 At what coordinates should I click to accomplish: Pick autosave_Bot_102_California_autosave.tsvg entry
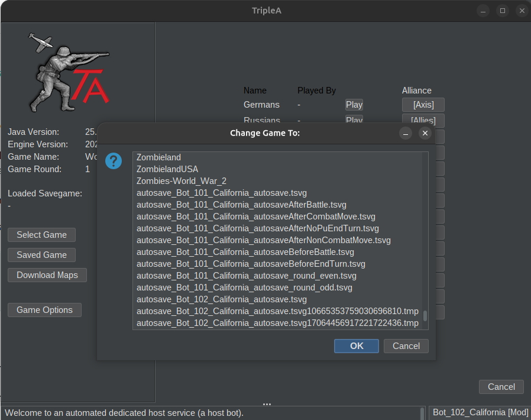[278, 300]
